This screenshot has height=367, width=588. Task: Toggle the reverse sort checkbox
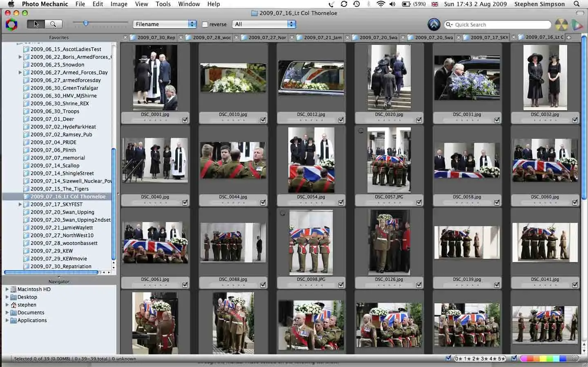click(x=205, y=24)
